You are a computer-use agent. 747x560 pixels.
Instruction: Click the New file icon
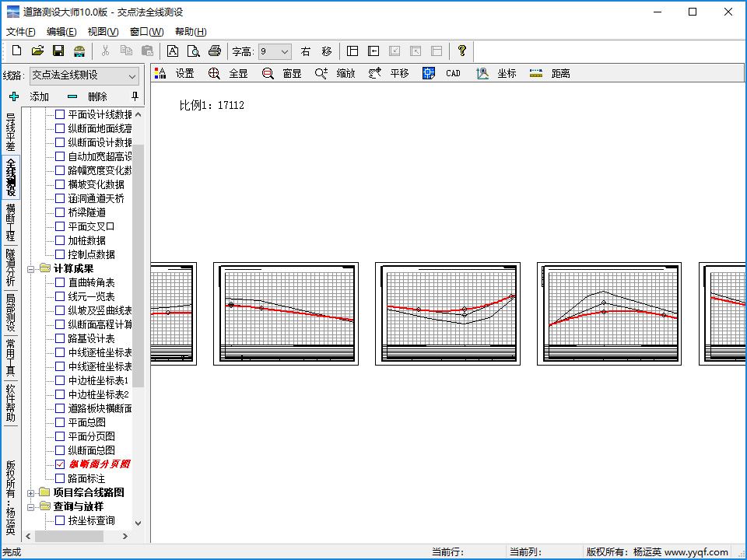[16, 51]
